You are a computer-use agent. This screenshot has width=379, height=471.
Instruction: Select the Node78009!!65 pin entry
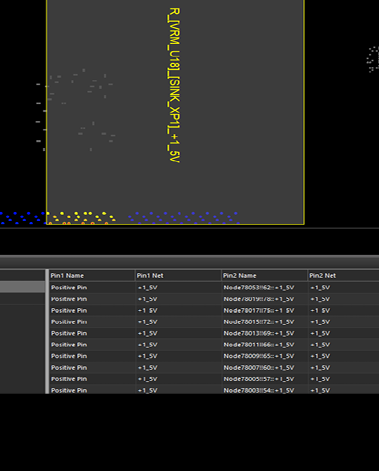(259, 356)
